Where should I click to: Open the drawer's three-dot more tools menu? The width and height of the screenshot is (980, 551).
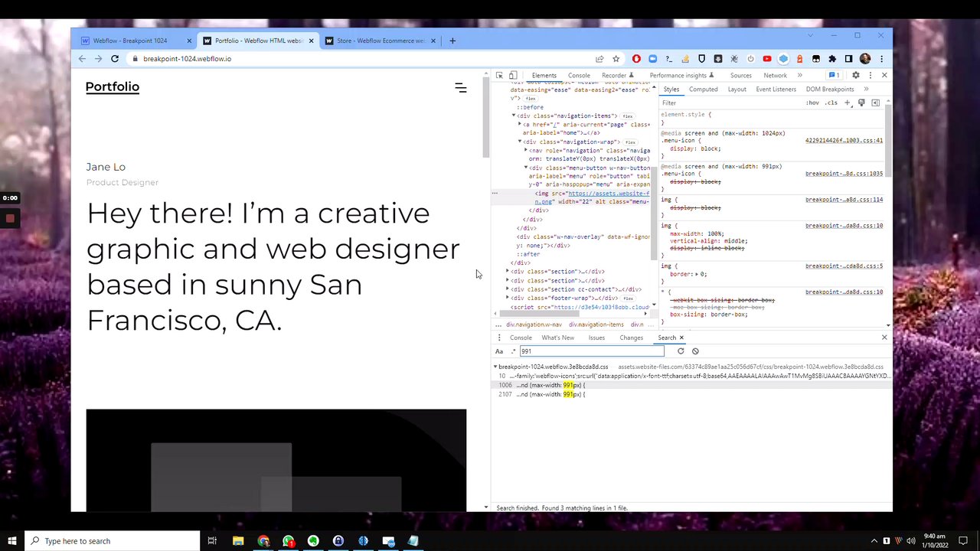pos(499,337)
